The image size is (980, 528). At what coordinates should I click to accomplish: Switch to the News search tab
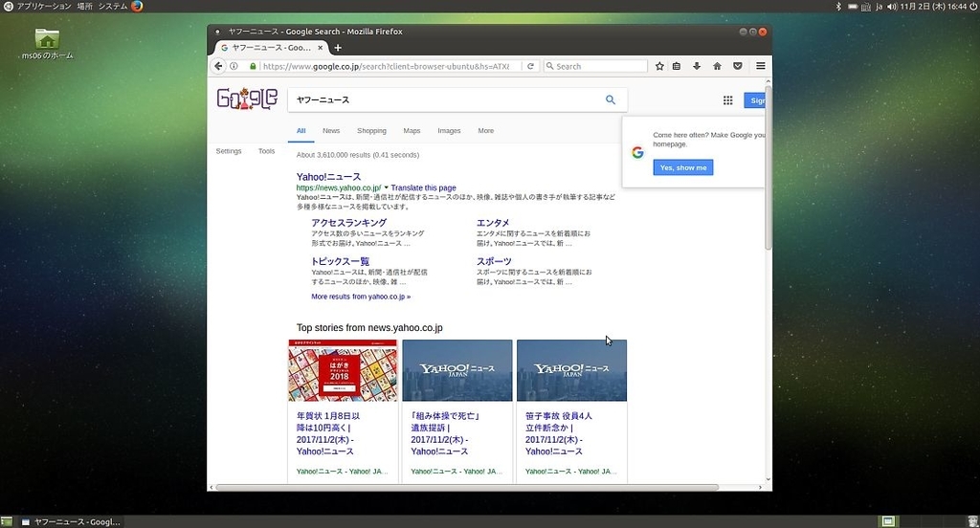[331, 131]
